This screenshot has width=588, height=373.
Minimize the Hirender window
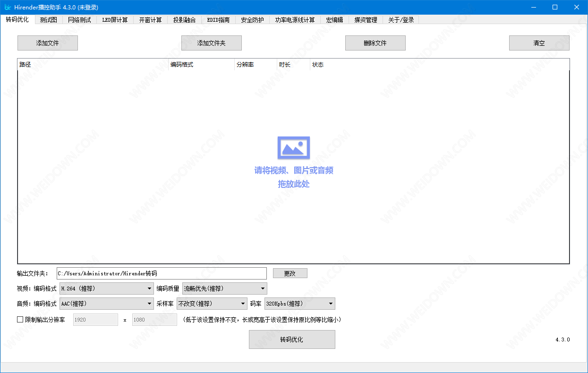click(534, 7)
